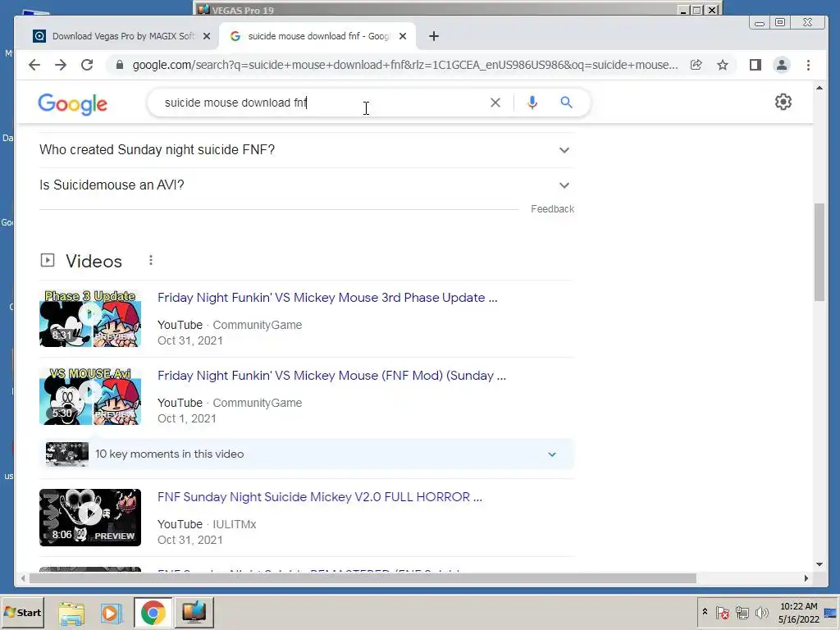Focus the Chrome address bar URL

[405, 65]
